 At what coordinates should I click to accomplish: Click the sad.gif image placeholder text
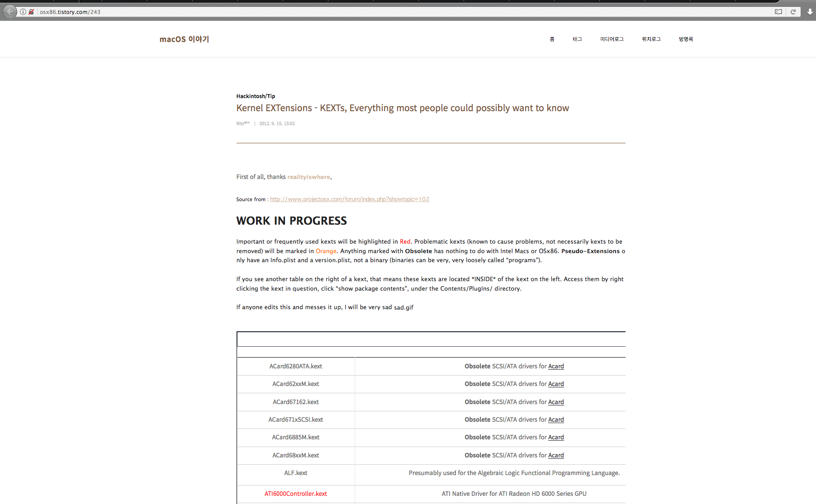click(x=403, y=308)
